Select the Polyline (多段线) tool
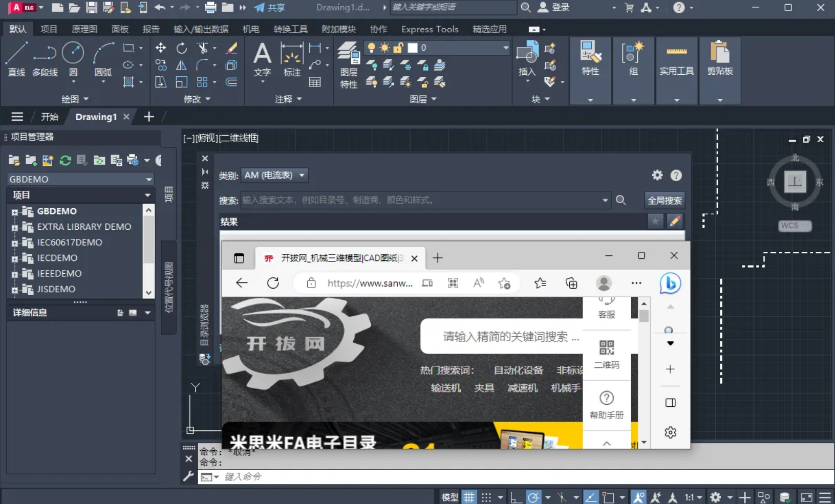835x504 pixels. click(45, 59)
